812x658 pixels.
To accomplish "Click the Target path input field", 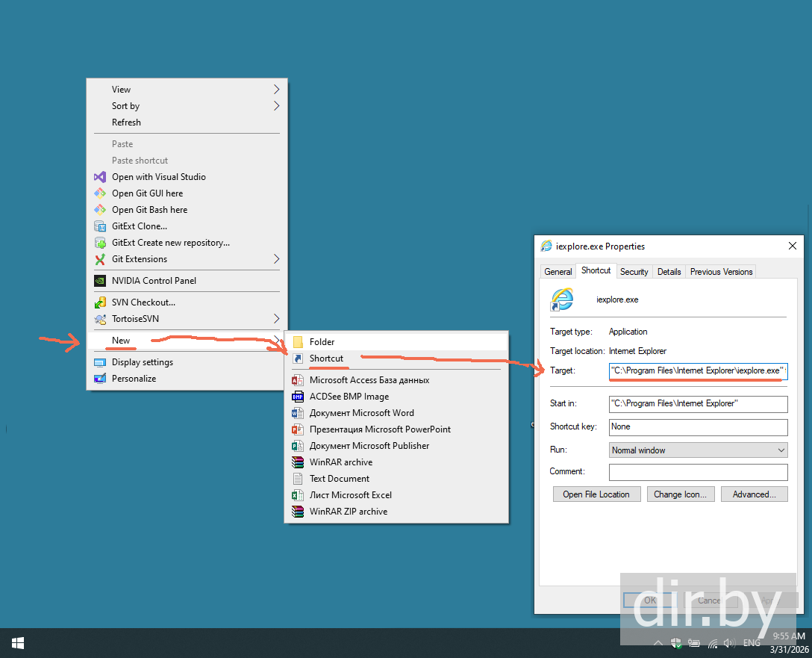I will click(698, 370).
